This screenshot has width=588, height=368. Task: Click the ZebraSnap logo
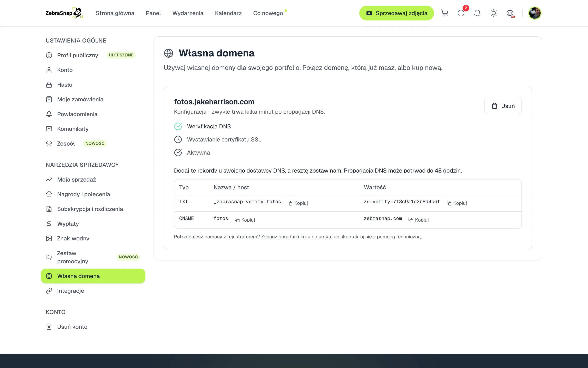tap(64, 13)
